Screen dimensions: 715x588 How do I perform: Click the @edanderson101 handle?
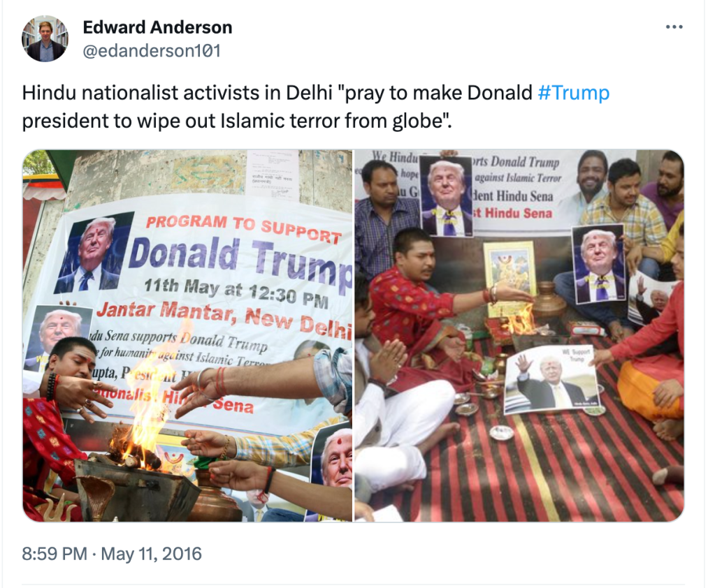click(x=152, y=50)
